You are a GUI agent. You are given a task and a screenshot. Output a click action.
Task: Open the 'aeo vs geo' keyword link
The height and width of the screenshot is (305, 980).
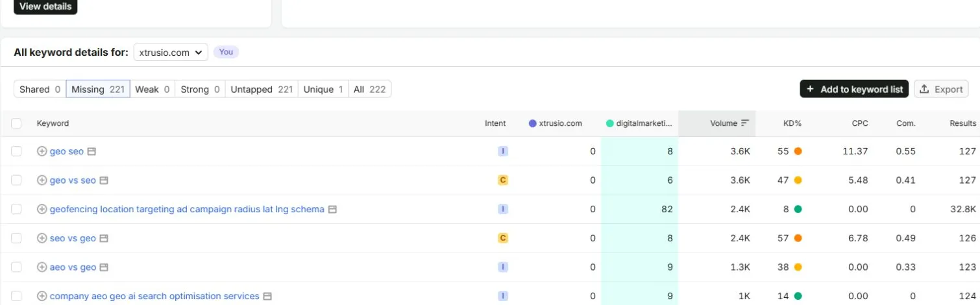click(73, 267)
